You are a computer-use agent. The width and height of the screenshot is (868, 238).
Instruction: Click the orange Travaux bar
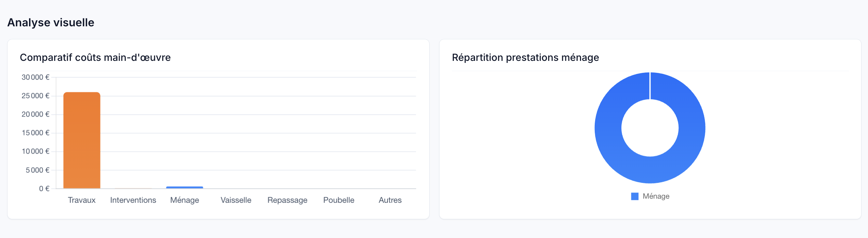[x=82, y=140]
